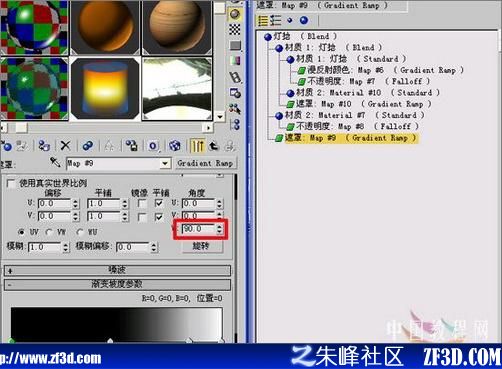Click the Get Material icon
502x369 pixels.
tap(6, 146)
